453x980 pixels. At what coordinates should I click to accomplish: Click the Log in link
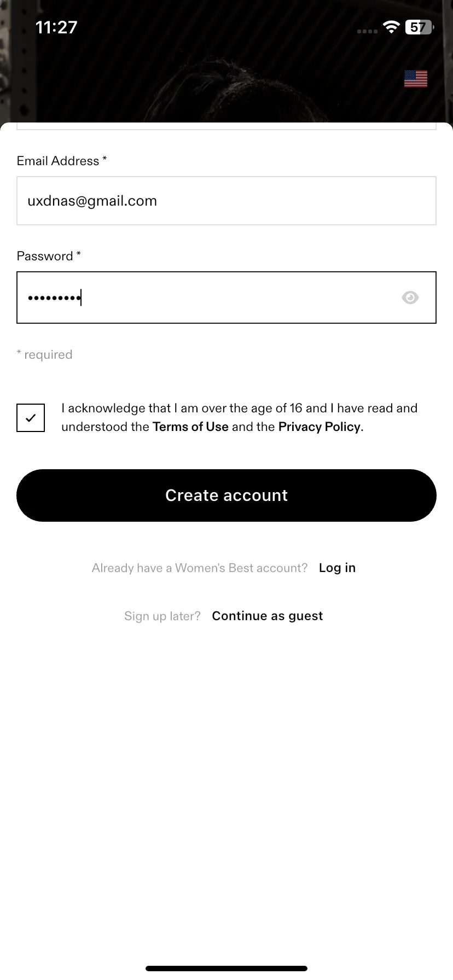point(337,568)
